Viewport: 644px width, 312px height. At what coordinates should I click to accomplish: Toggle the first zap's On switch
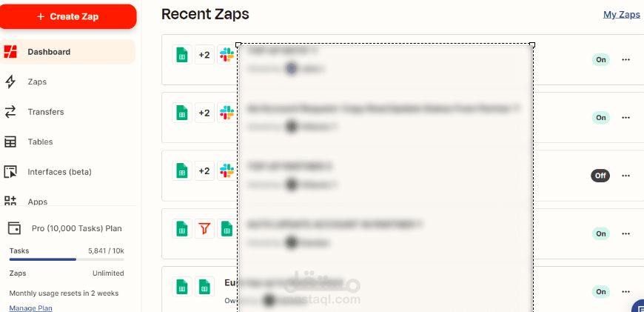(x=601, y=59)
